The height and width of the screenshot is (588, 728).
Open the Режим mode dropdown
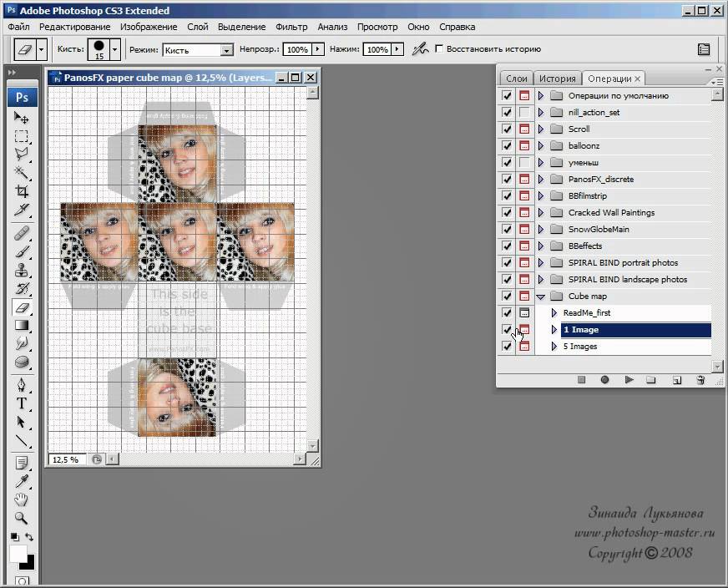198,50
